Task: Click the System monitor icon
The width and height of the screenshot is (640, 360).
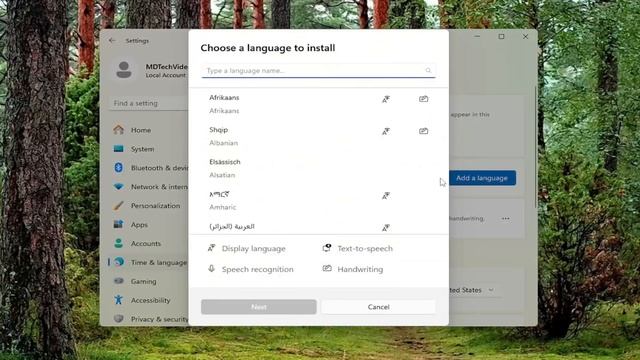Action: [x=119, y=149]
